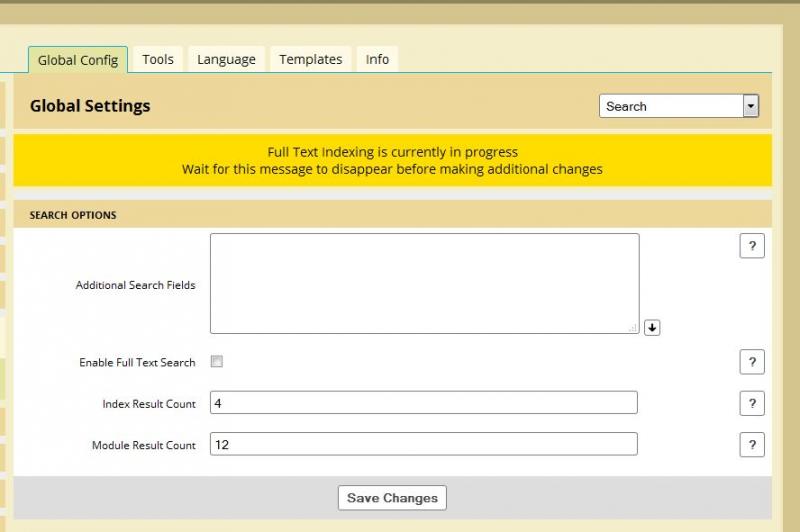The height and width of the screenshot is (532, 800).
Task: Click into the Index Result Count field
Action: [x=424, y=403]
